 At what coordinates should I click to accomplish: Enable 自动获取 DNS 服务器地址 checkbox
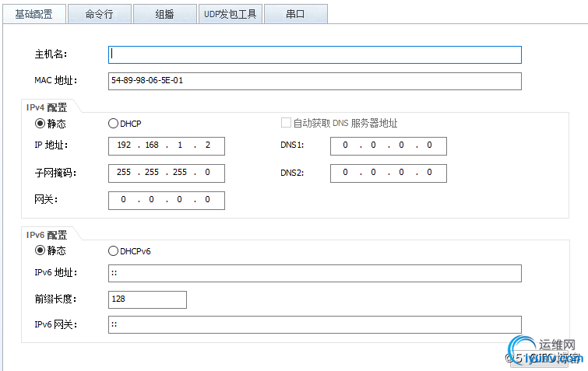(x=286, y=123)
